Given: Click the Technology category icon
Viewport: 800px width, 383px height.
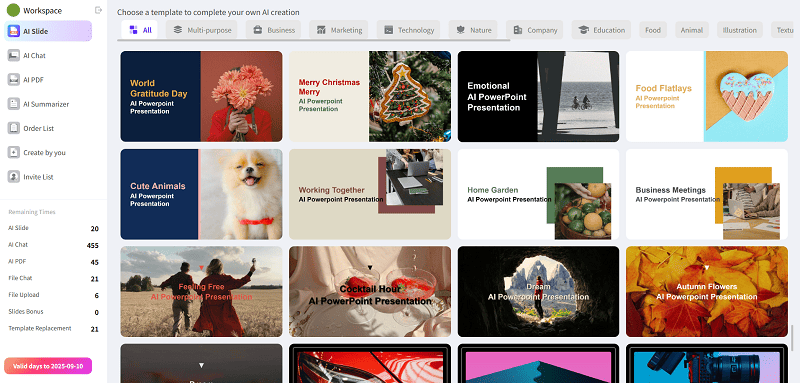Looking at the screenshot, I should pyautogui.click(x=389, y=30).
